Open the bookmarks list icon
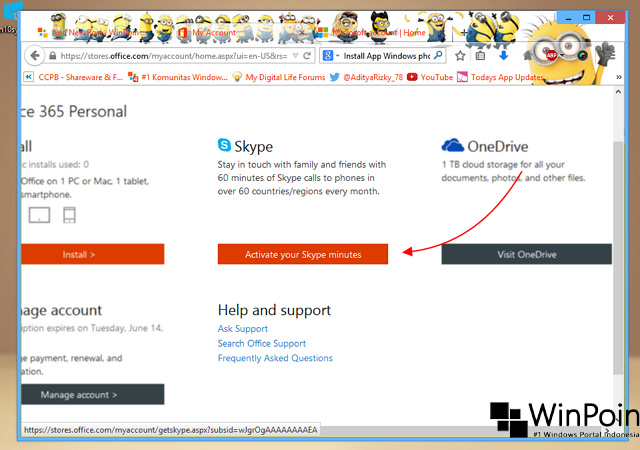 click(x=480, y=56)
